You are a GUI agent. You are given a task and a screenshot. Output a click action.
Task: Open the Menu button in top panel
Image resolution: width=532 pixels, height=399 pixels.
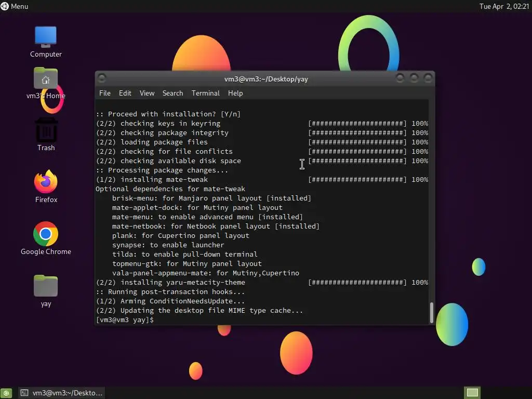(15, 6)
